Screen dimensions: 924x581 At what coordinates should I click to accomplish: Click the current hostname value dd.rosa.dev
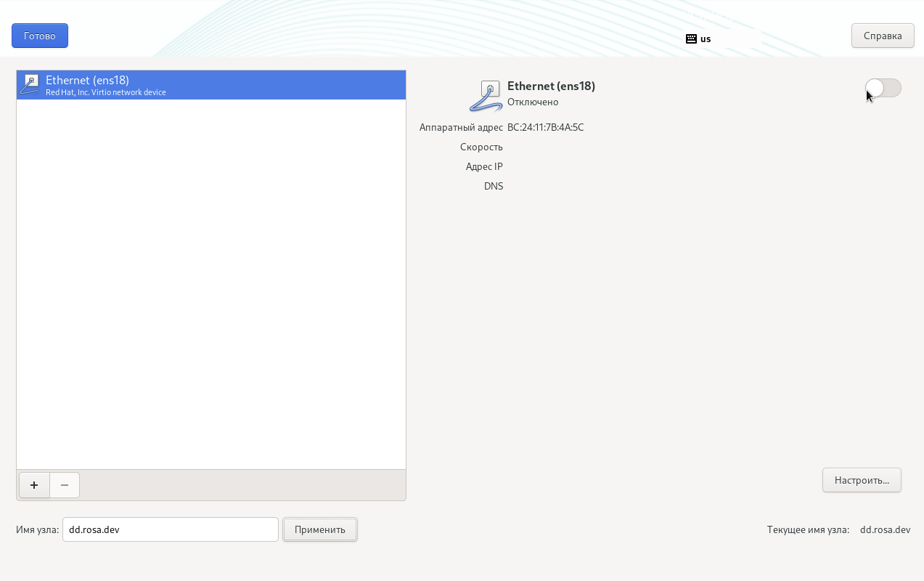pyautogui.click(x=884, y=529)
